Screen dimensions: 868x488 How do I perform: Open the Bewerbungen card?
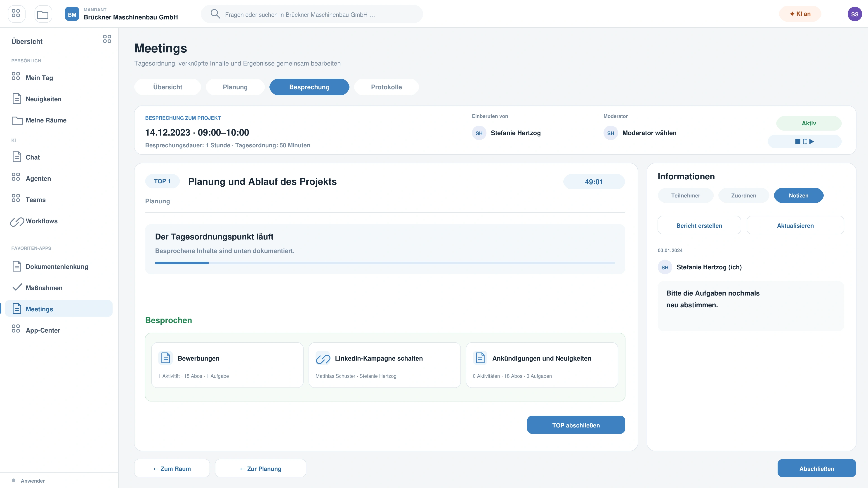click(x=227, y=365)
